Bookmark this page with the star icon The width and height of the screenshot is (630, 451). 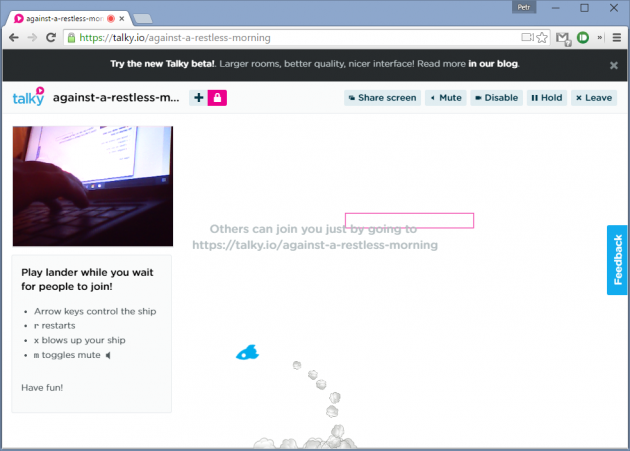click(x=542, y=37)
